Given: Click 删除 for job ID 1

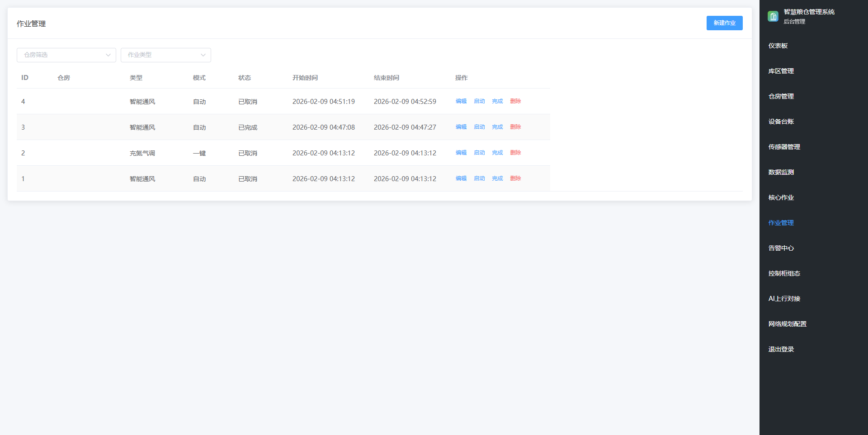Looking at the screenshot, I should 515,178.
